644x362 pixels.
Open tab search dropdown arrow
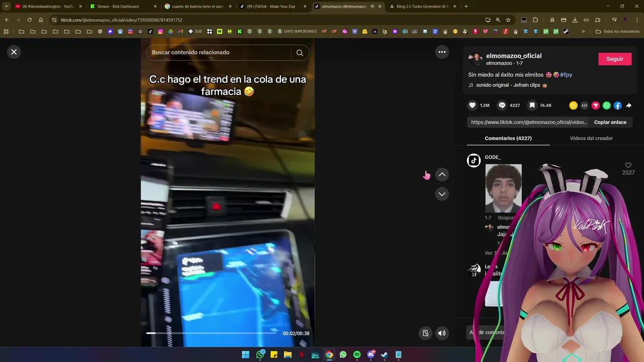[x=6, y=7]
